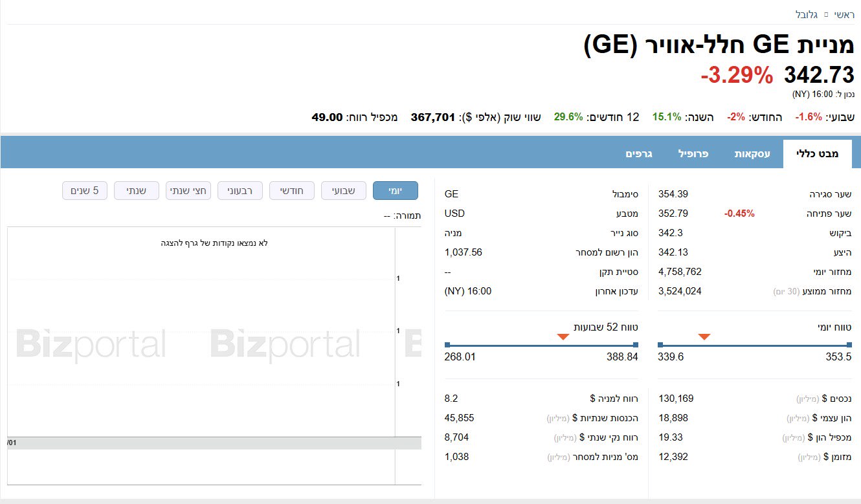
Task: Click the stock price 342.73
Action: click(819, 76)
